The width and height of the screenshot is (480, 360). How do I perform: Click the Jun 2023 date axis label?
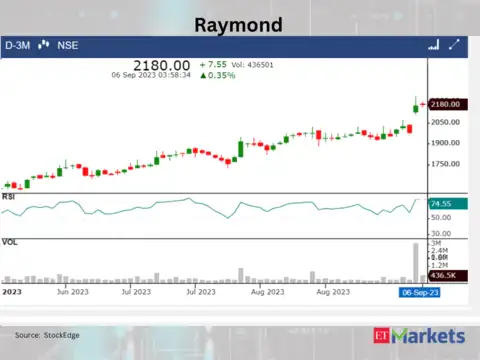pos(73,292)
